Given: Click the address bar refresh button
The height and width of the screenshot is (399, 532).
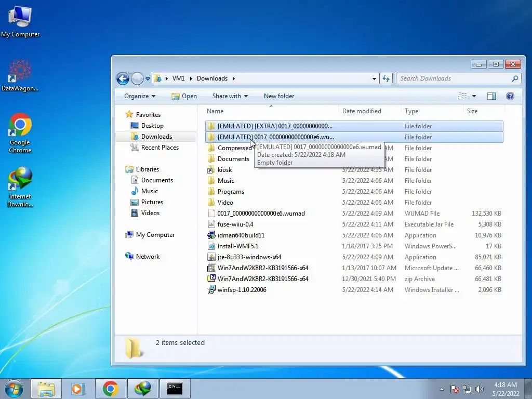Looking at the screenshot, I should pyautogui.click(x=386, y=79).
